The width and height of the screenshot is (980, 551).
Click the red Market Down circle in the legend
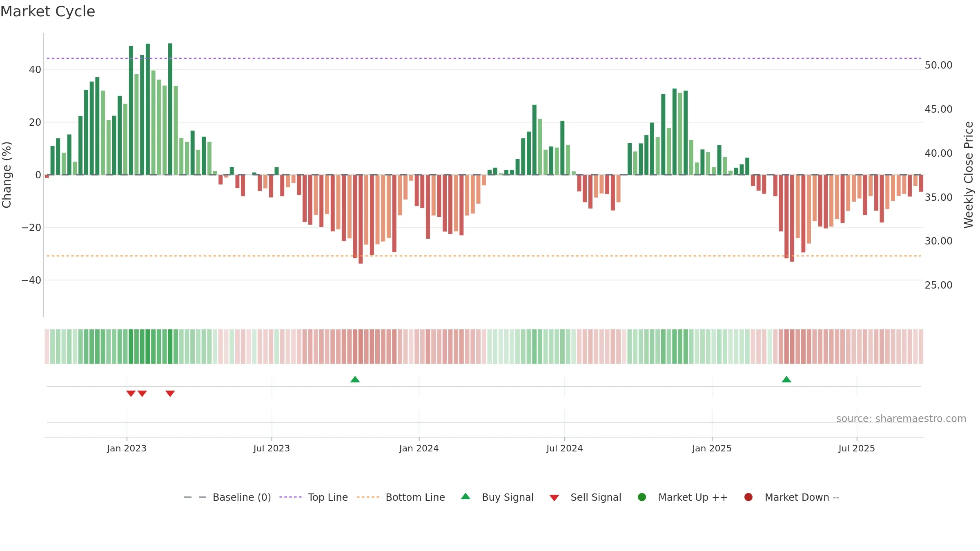pyautogui.click(x=748, y=497)
